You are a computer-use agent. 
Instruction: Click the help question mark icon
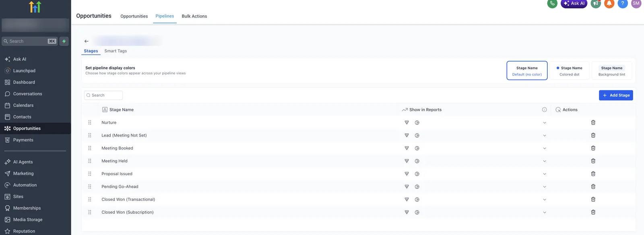click(623, 3)
